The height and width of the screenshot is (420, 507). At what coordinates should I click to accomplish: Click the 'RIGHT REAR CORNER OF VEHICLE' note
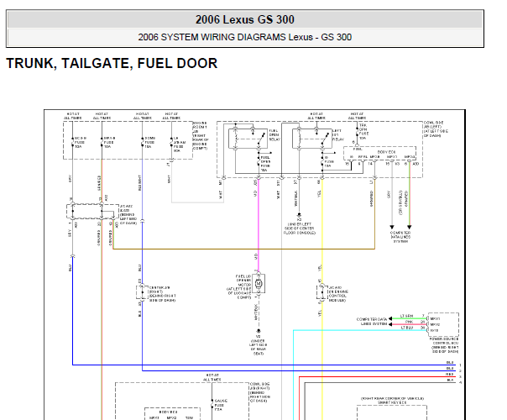click(392, 398)
